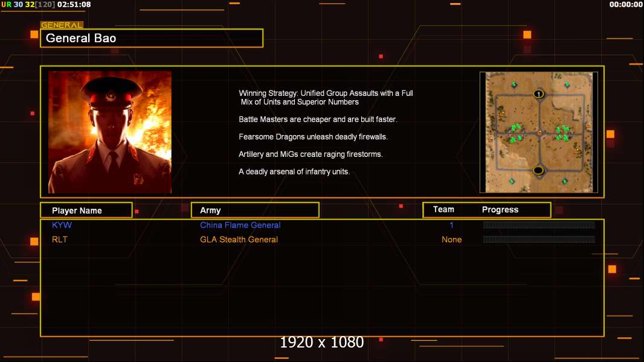The image size is (644, 362).
Task: Click the Progress column header
Action: click(500, 209)
